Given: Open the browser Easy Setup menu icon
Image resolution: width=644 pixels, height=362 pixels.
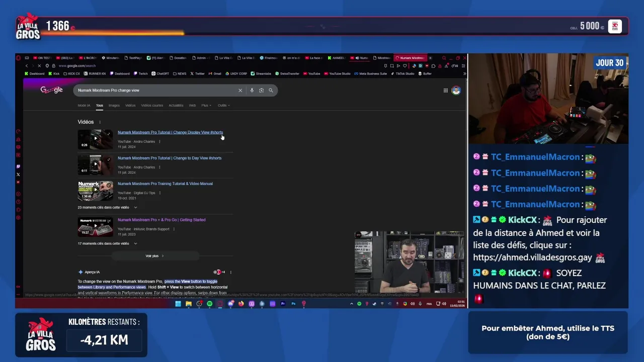Looking at the screenshot, I should (x=463, y=66).
